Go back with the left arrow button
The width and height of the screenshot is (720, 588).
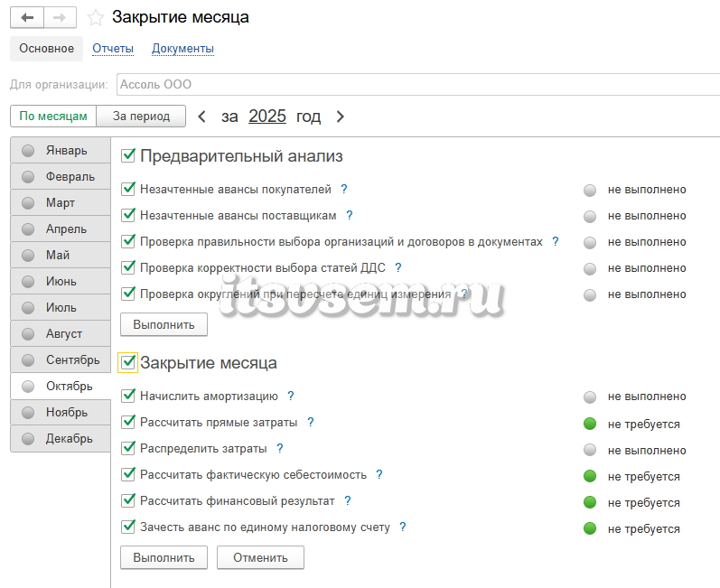tap(27, 18)
